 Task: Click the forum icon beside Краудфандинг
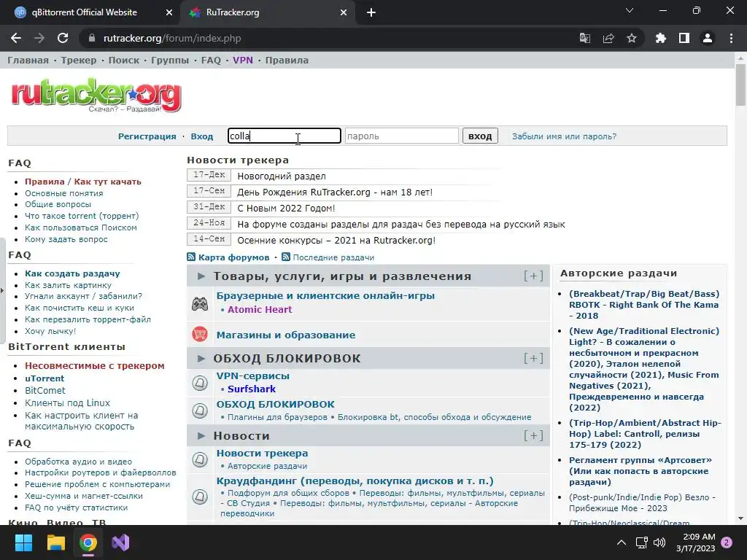pos(200,497)
